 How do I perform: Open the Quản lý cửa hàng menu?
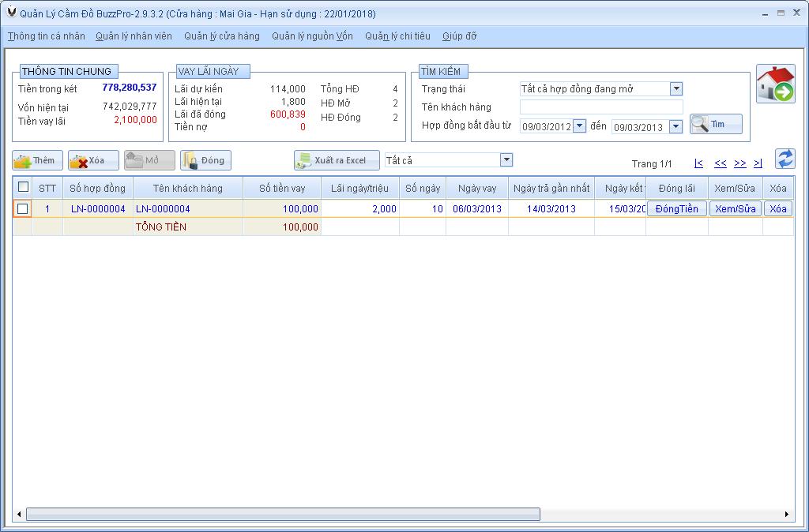[222, 36]
